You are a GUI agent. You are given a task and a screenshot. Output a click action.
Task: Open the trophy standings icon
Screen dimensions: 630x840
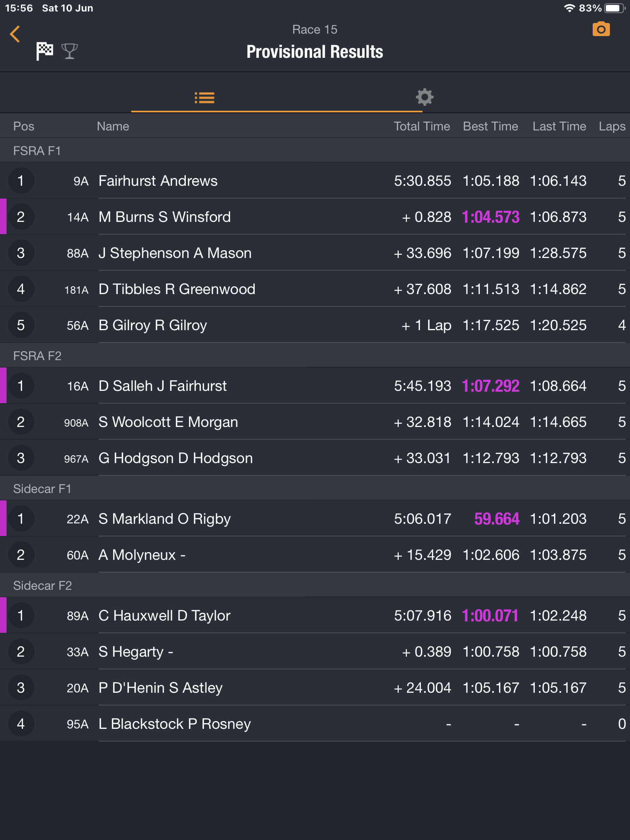(x=69, y=51)
